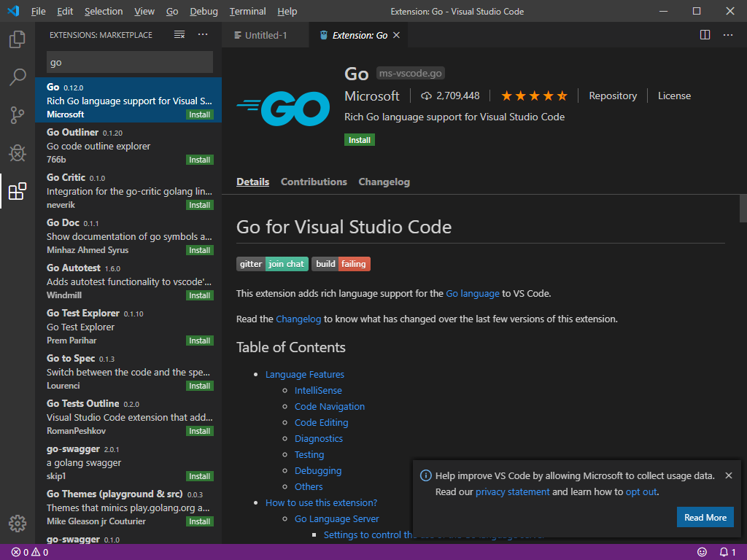Click the Go extension logo
The width and height of the screenshot is (747, 560).
point(283,108)
